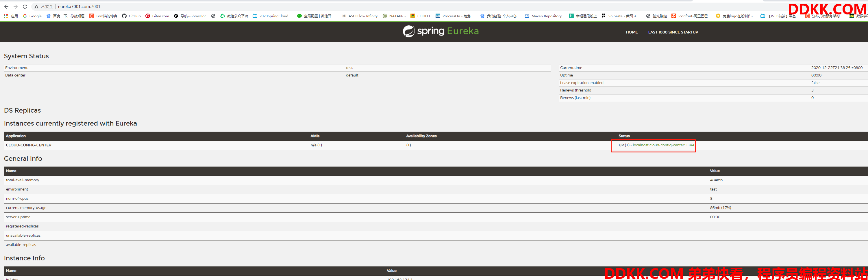Click Instances currently registered with Eureka heading
This screenshot has width=868, height=280.
(71, 124)
